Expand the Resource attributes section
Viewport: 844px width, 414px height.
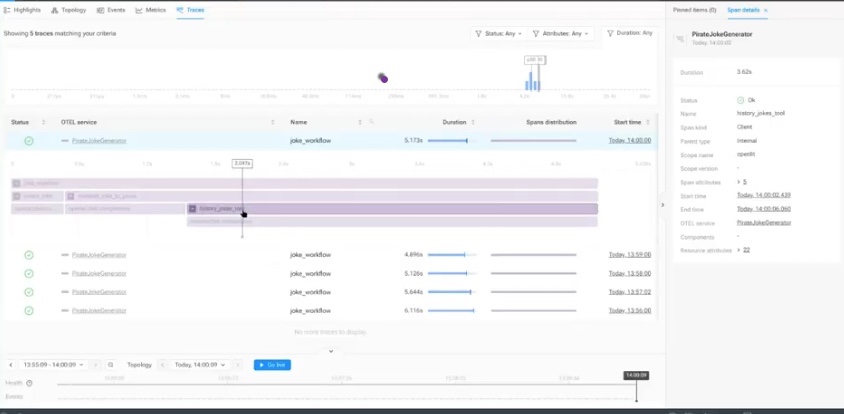click(x=739, y=249)
